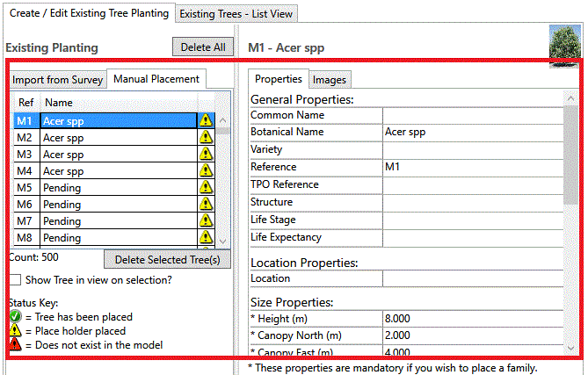Click the Acer tree thumbnail image
Image resolution: width=588 pixels, height=375 pixels.
[566, 44]
